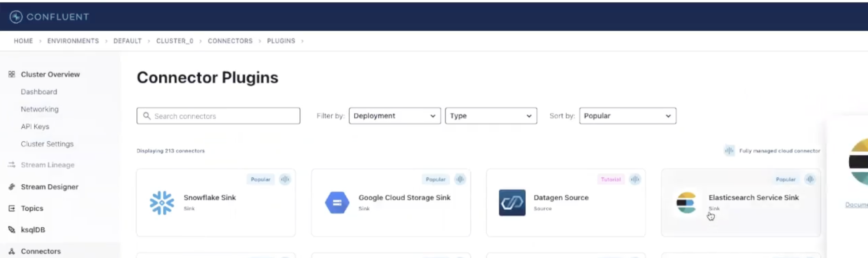The height and width of the screenshot is (258, 868).
Task: Click the Datagen Source logo icon
Action: pyautogui.click(x=512, y=202)
